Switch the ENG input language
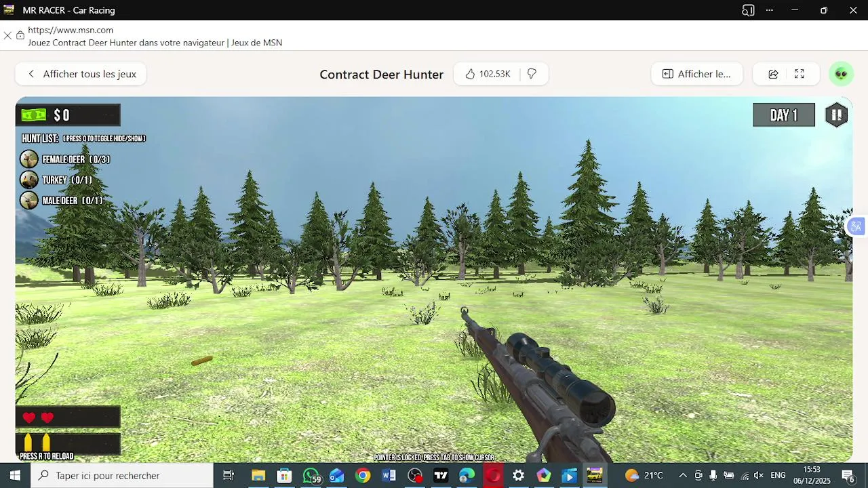Screen dimensions: 868x488 tap(778, 476)
